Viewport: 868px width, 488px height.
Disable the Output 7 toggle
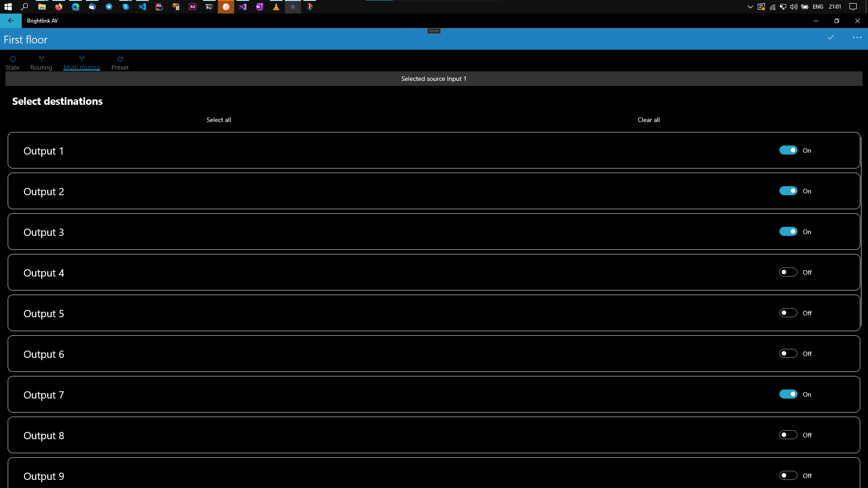point(788,394)
